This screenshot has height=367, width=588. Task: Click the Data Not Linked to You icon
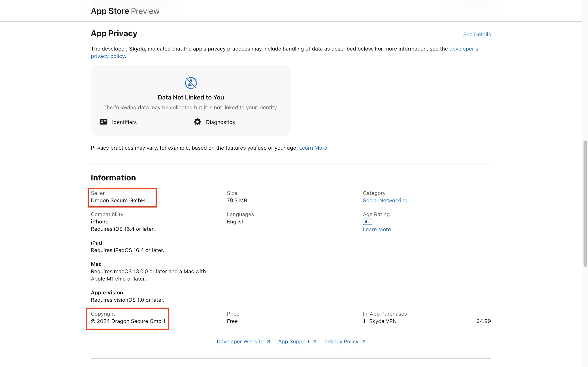click(191, 83)
